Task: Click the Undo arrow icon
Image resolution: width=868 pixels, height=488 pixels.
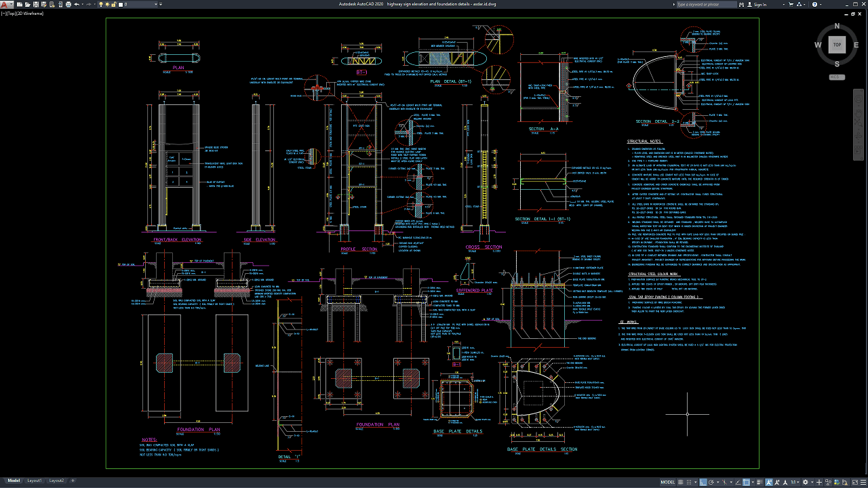Action: tap(77, 4)
